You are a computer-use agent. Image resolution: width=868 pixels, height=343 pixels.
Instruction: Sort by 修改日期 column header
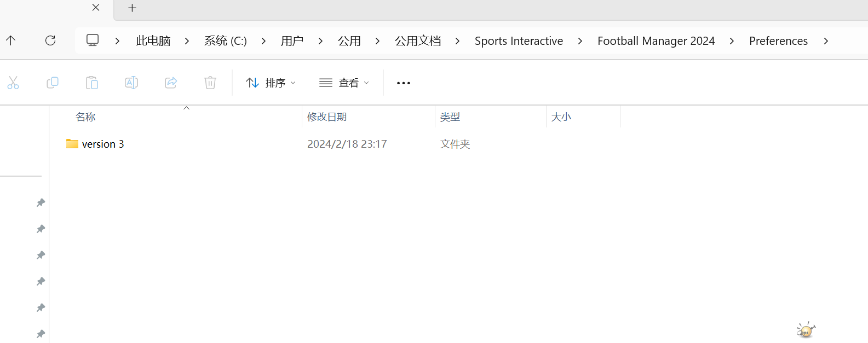pos(327,117)
